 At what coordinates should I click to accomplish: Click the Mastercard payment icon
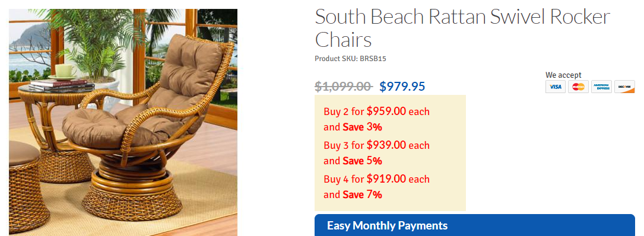tap(578, 87)
